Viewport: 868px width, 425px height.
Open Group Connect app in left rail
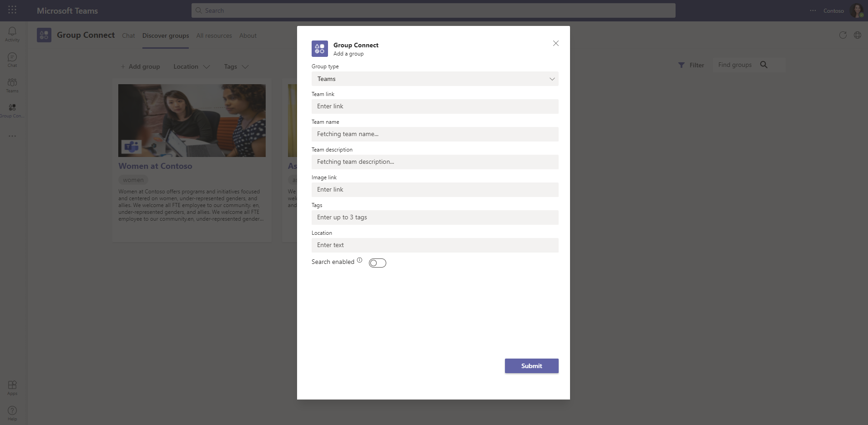tap(12, 110)
